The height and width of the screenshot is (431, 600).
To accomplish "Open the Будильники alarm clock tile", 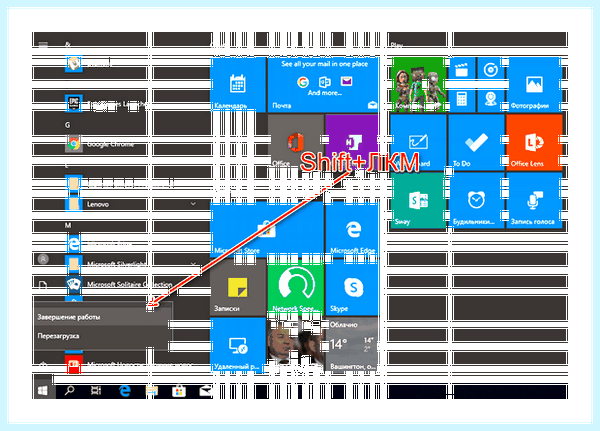I will point(476,200).
